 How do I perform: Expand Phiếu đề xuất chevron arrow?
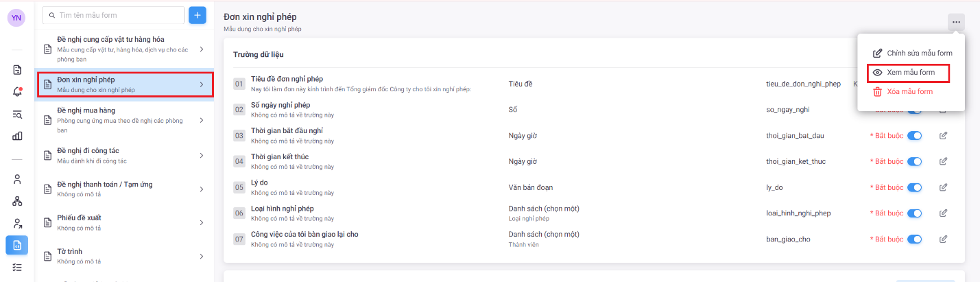point(202,222)
